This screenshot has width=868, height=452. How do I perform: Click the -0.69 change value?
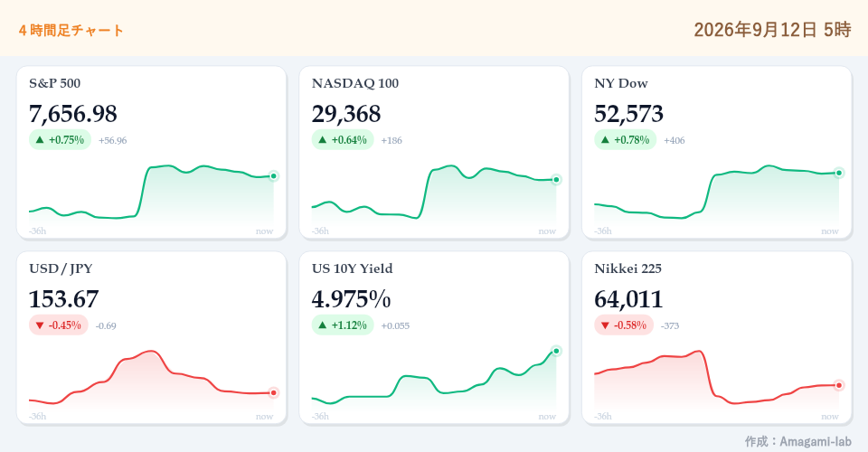tap(106, 325)
